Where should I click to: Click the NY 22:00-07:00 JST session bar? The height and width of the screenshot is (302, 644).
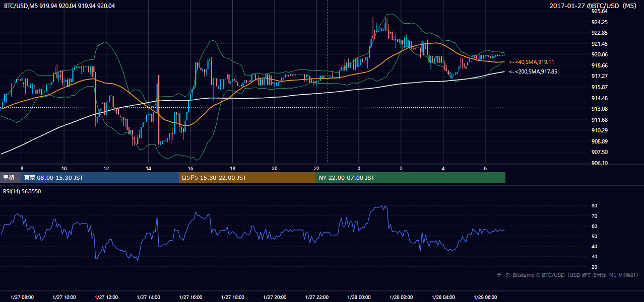pos(410,178)
